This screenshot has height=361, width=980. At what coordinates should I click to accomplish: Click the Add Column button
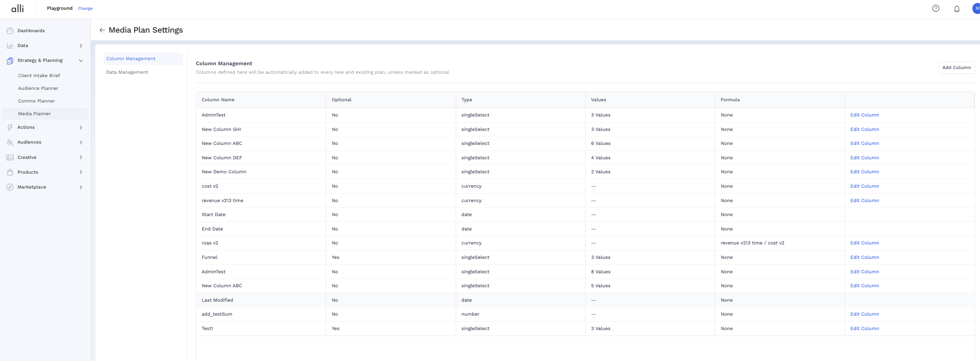click(x=956, y=68)
